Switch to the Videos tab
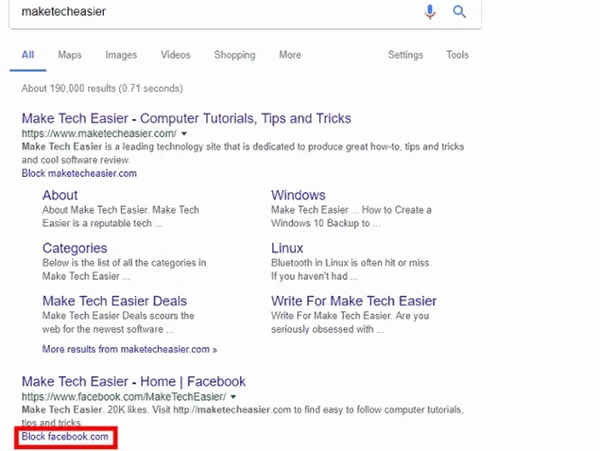Screen dimensions: 600x451 175,55
